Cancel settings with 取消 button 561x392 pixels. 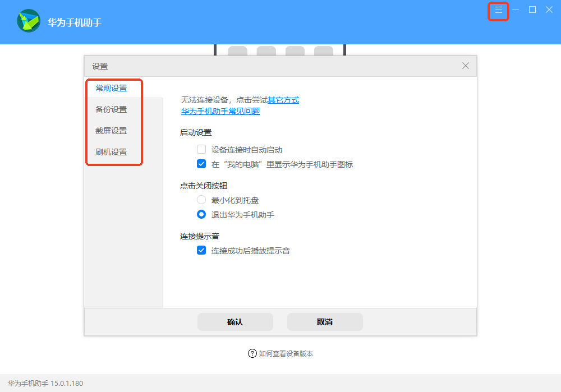325,322
